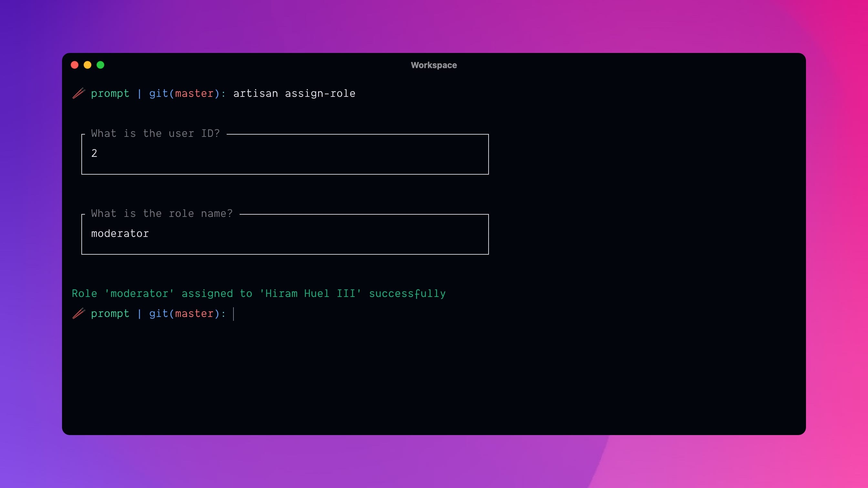Image resolution: width=868 pixels, height=488 pixels.
Task: Click the blinking cursor at the bottom prompt
Action: pyautogui.click(x=233, y=314)
